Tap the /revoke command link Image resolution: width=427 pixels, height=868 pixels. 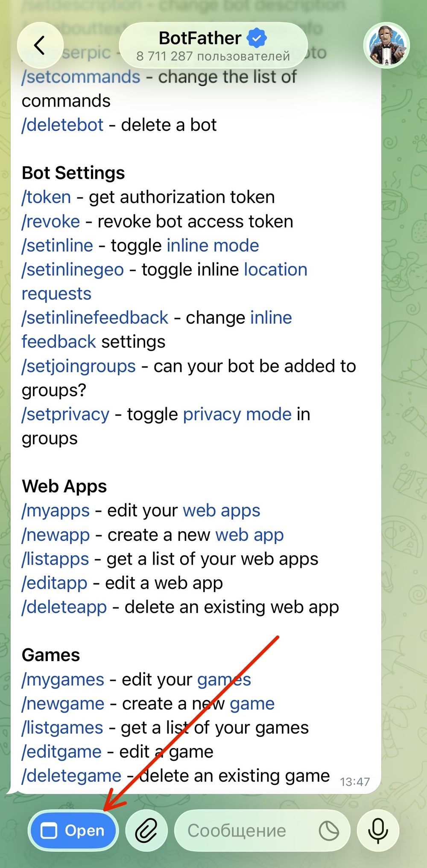coord(51,221)
